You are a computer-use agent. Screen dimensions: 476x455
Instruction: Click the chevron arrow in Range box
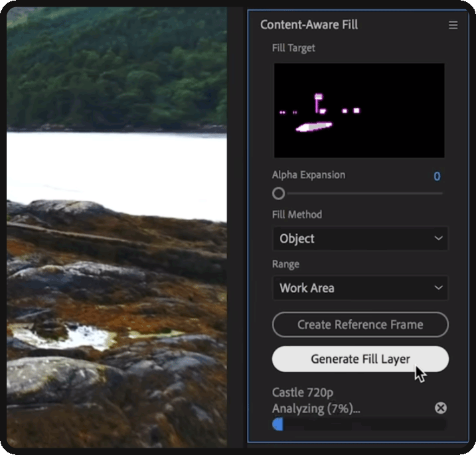pos(437,289)
